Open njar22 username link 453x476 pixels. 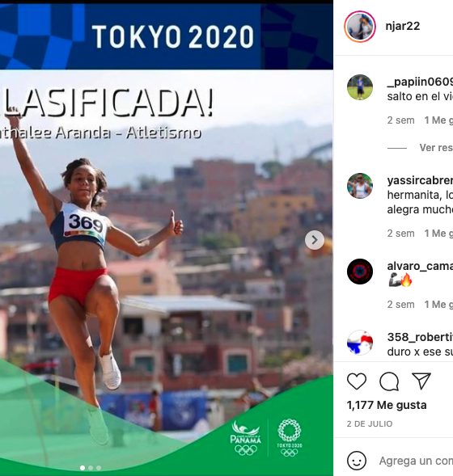(x=403, y=26)
